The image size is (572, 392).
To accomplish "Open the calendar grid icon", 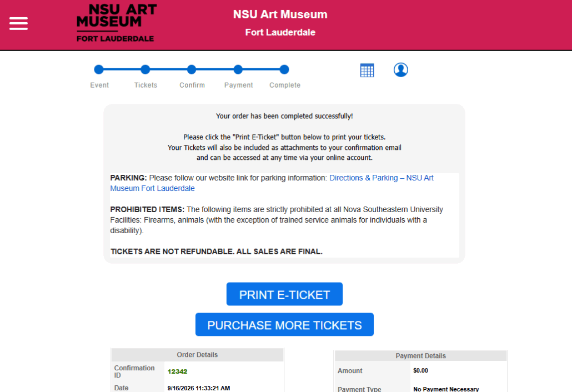I will point(367,70).
